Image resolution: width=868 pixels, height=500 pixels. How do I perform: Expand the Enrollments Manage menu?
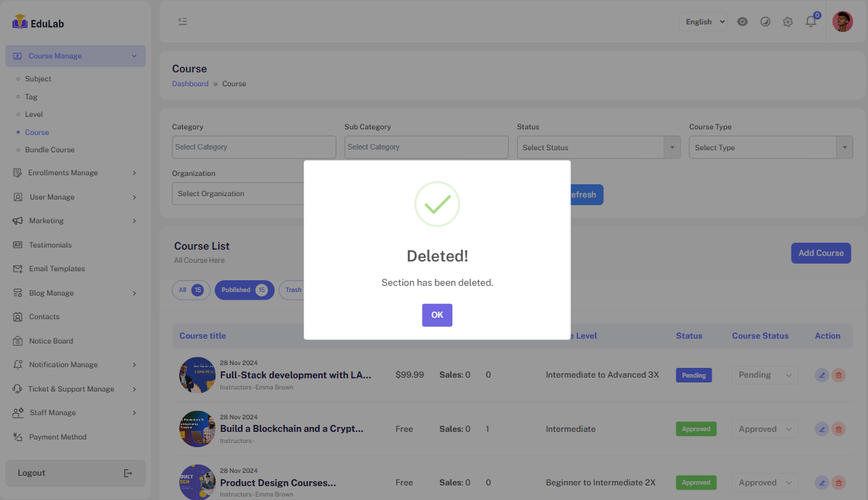pyautogui.click(x=75, y=173)
